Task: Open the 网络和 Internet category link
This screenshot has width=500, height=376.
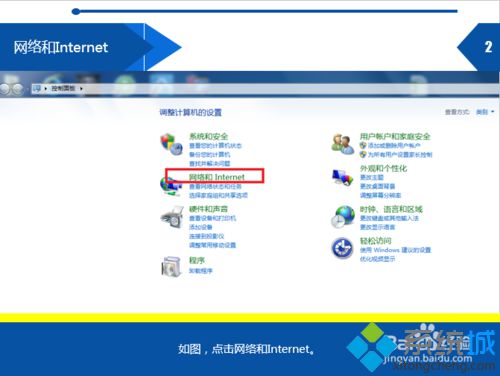Action: pos(217,177)
